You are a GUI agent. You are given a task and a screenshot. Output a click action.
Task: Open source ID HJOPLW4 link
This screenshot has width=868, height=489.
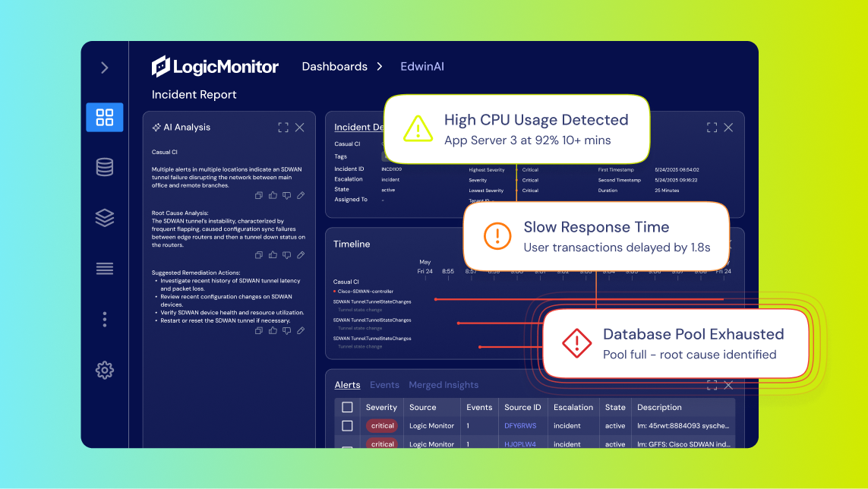coord(519,444)
